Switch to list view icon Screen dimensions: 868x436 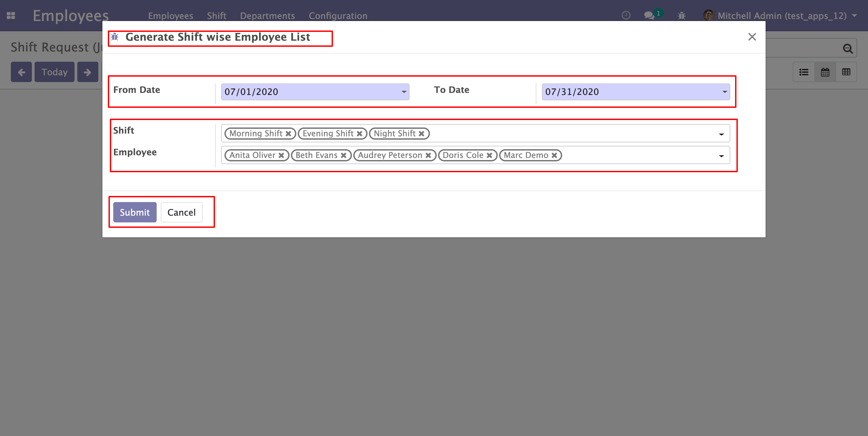[804, 72]
